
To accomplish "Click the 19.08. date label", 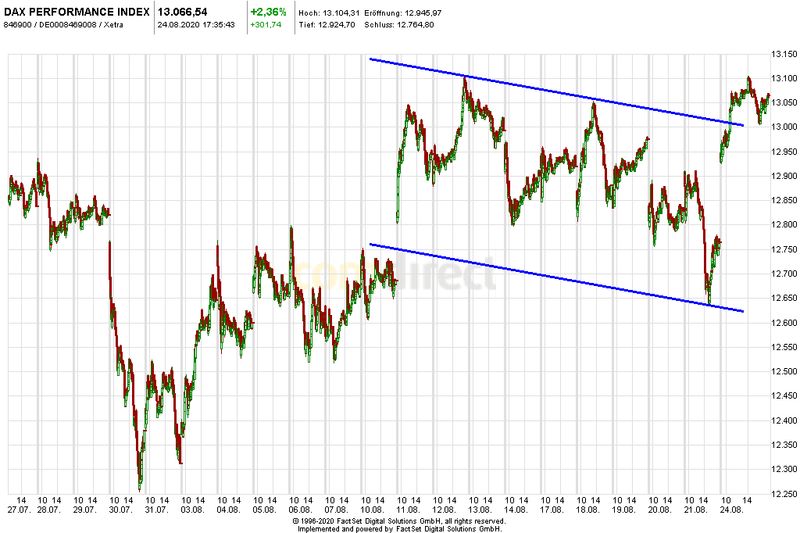I will point(623,510).
